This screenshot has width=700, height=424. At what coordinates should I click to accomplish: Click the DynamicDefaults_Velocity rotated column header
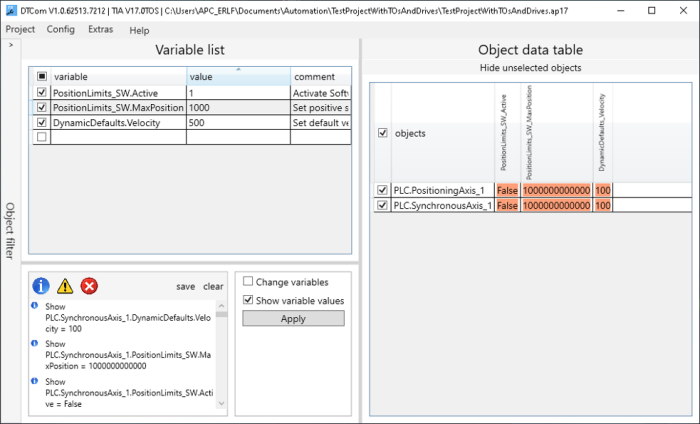[x=602, y=133]
